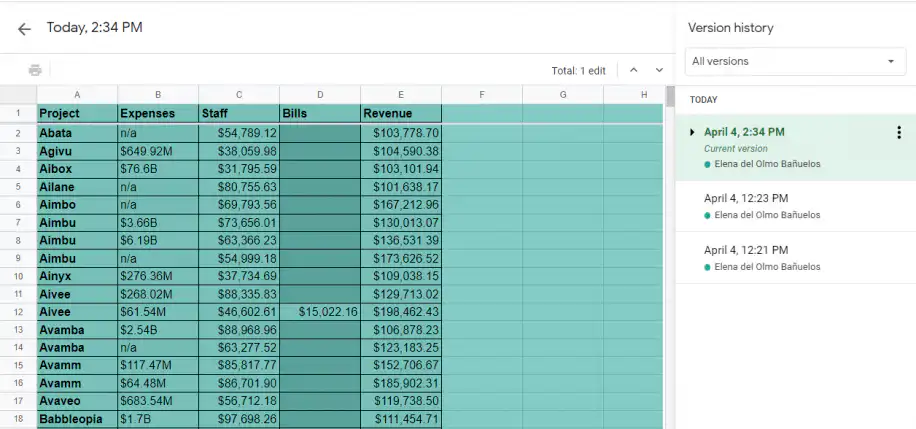Click the $97,698.26 staff cell
Image resolution: width=916 pixels, height=429 pixels.
(x=239, y=419)
